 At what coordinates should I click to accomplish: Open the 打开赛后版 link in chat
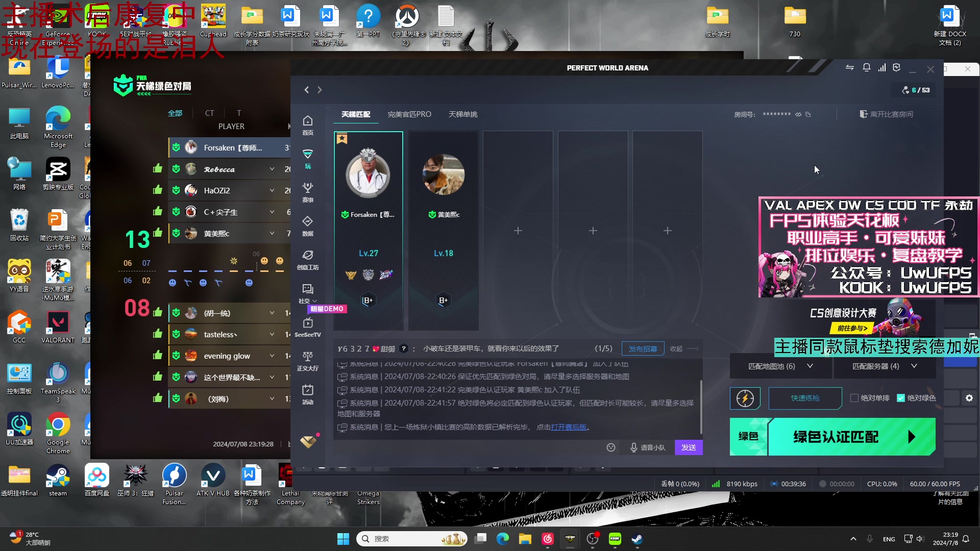(x=569, y=427)
